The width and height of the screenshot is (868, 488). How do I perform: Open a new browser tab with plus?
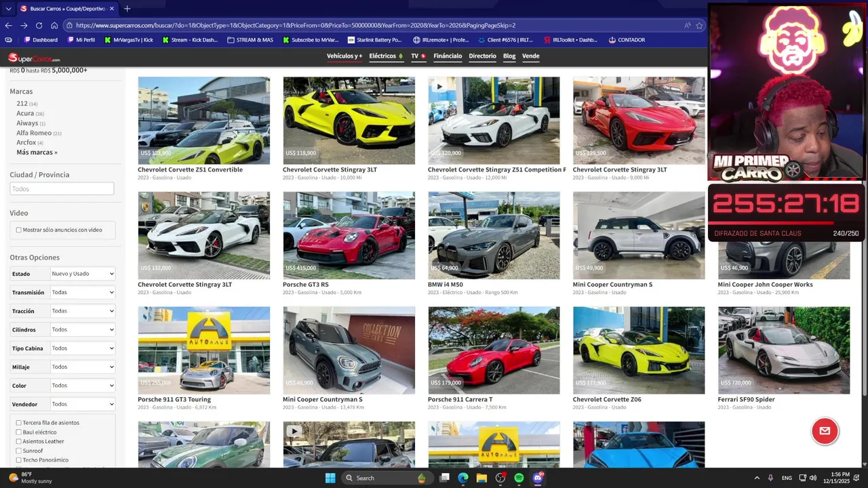point(127,9)
